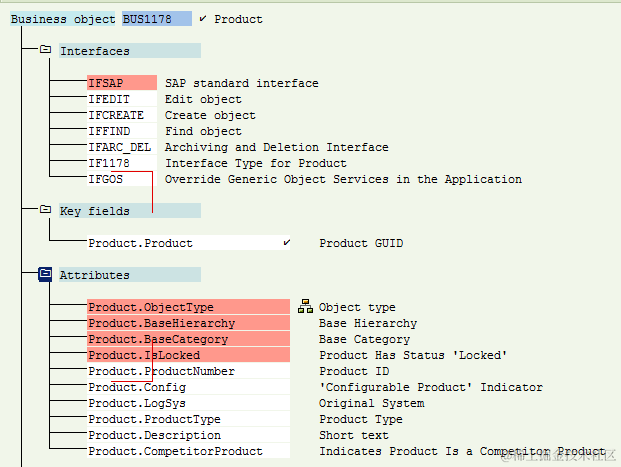Click 'Override Generic Object Services' description
Viewport: 621px width, 467px height.
point(343,179)
